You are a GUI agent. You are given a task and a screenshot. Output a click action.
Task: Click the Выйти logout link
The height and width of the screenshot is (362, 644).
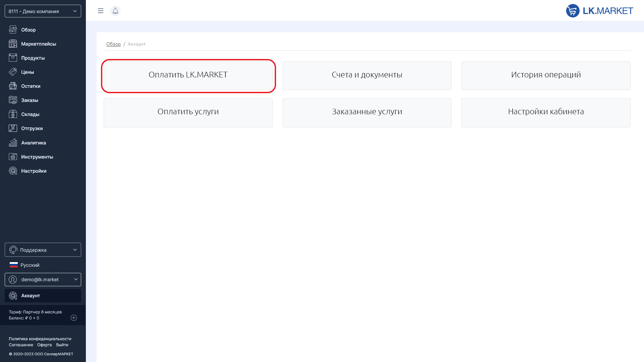[x=62, y=345]
